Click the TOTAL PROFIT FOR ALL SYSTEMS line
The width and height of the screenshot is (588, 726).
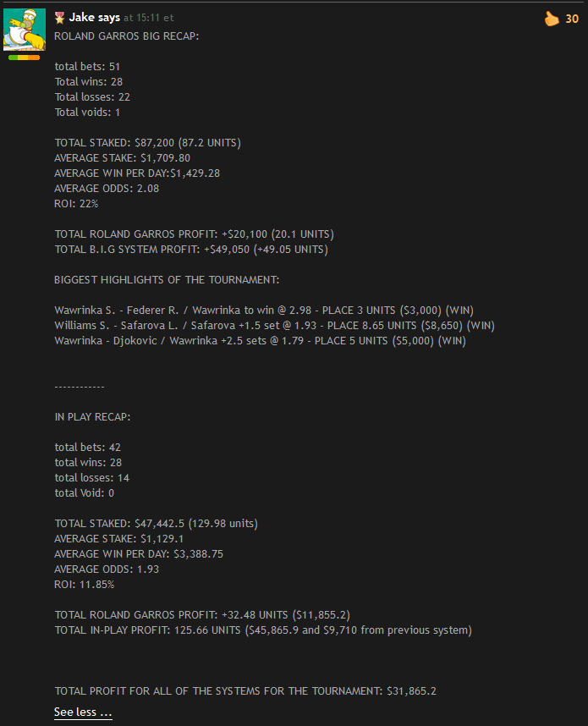(245, 691)
